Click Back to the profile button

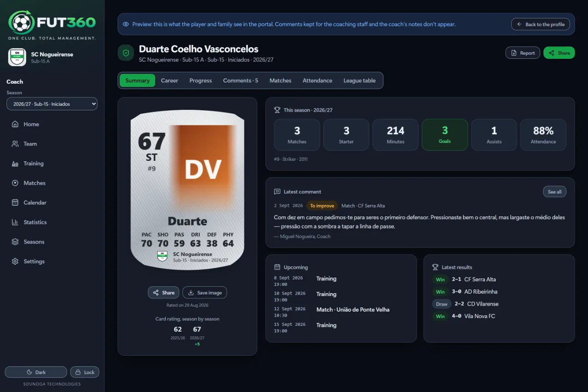541,24
